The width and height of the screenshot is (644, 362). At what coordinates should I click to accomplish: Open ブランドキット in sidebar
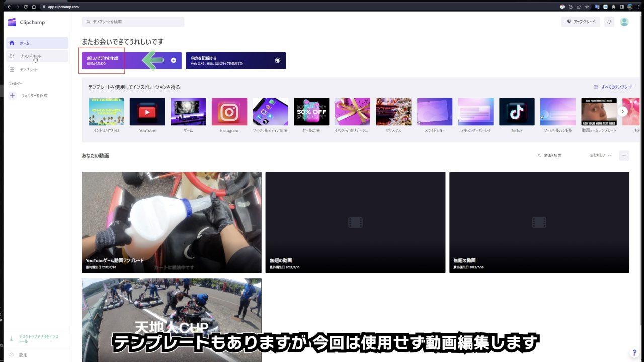pyautogui.click(x=38, y=56)
